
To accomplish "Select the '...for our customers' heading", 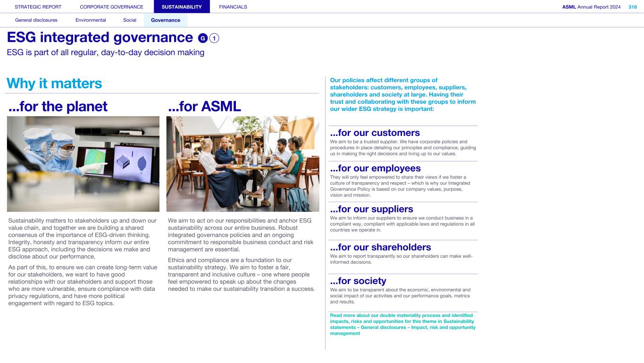I will [375, 133].
